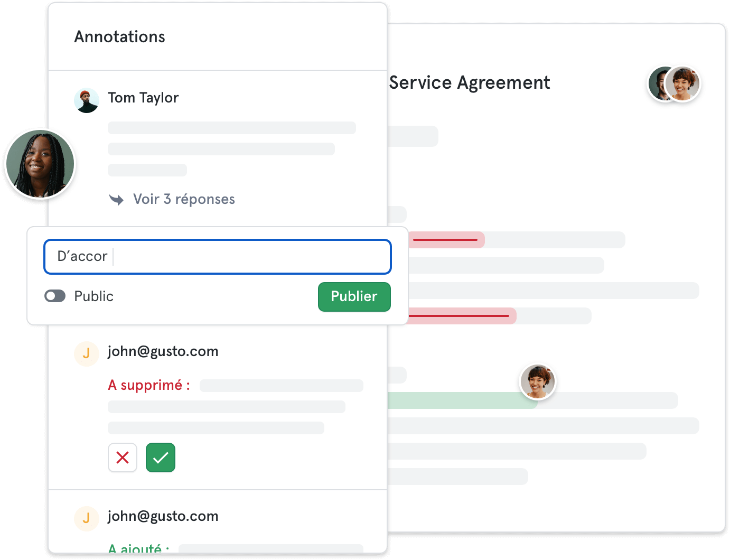Viewport: 730px width, 560px height.
Task: Click the large woman's profile photo
Action: click(x=40, y=164)
